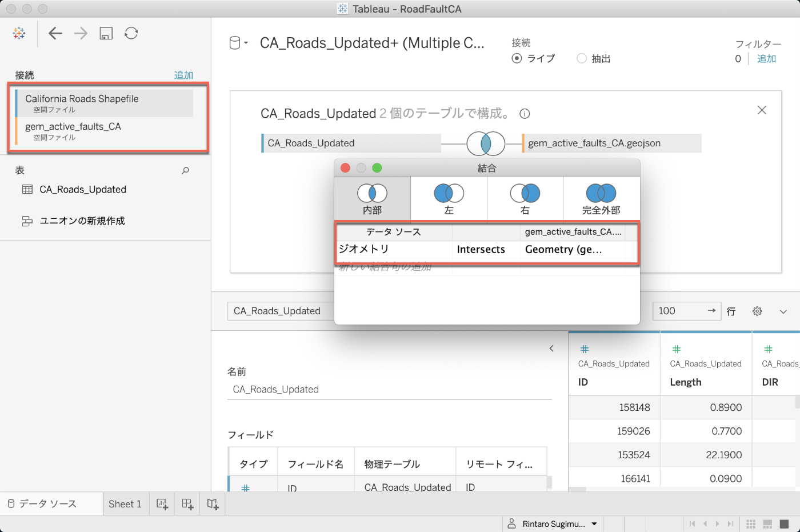This screenshot has height=532, width=800.
Task: Choose 左 left join type
Action: [x=449, y=198]
